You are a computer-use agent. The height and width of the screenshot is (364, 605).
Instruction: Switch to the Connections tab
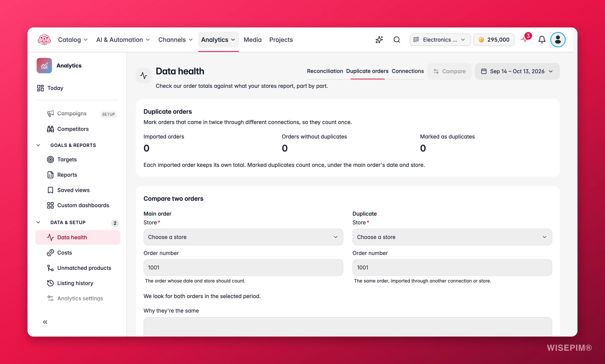coord(408,71)
